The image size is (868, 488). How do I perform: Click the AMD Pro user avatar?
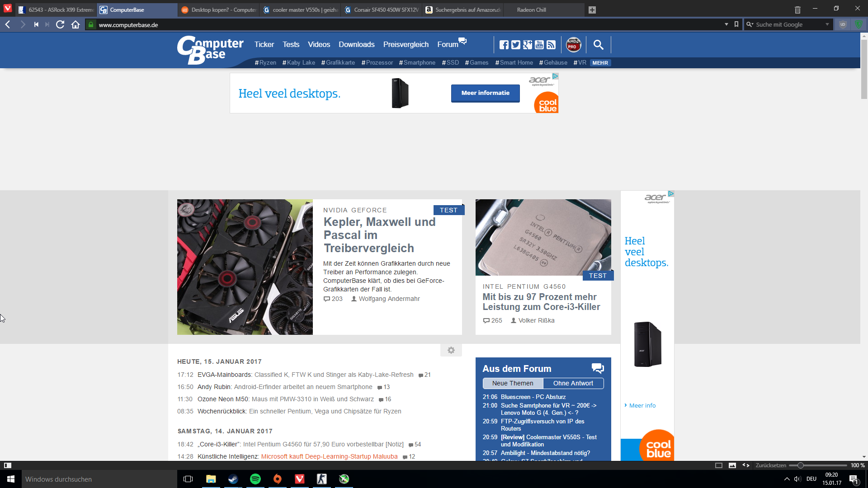pyautogui.click(x=573, y=45)
